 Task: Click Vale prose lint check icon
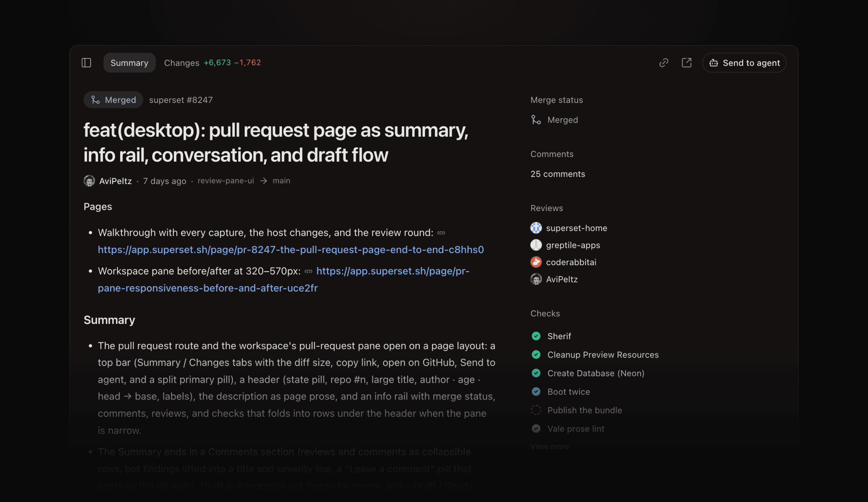(536, 429)
